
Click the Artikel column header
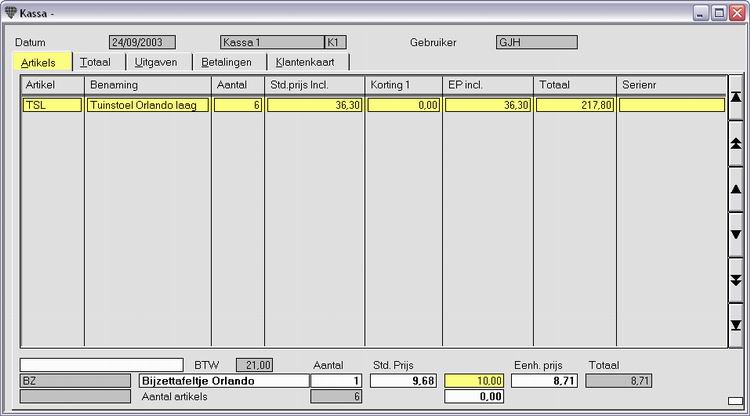(x=53, y=85)
